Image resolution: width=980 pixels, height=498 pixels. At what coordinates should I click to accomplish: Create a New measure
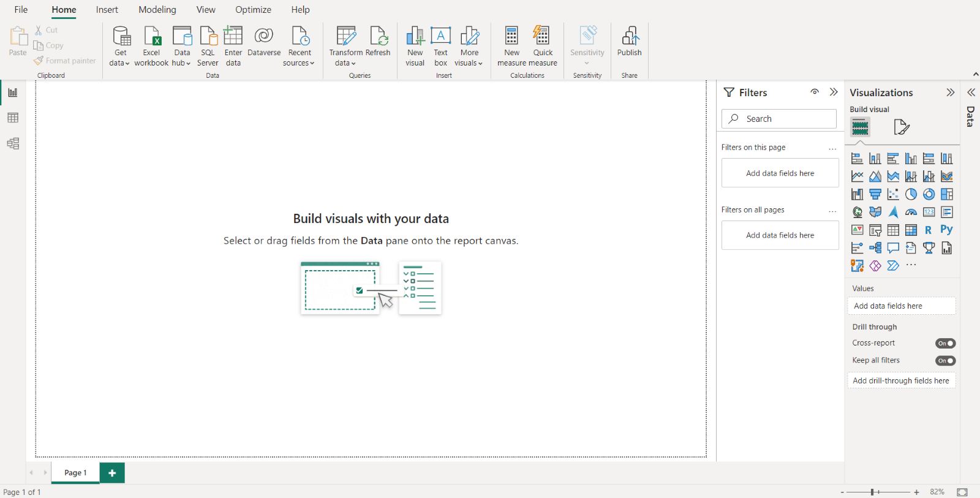click(x=512, y=47)
